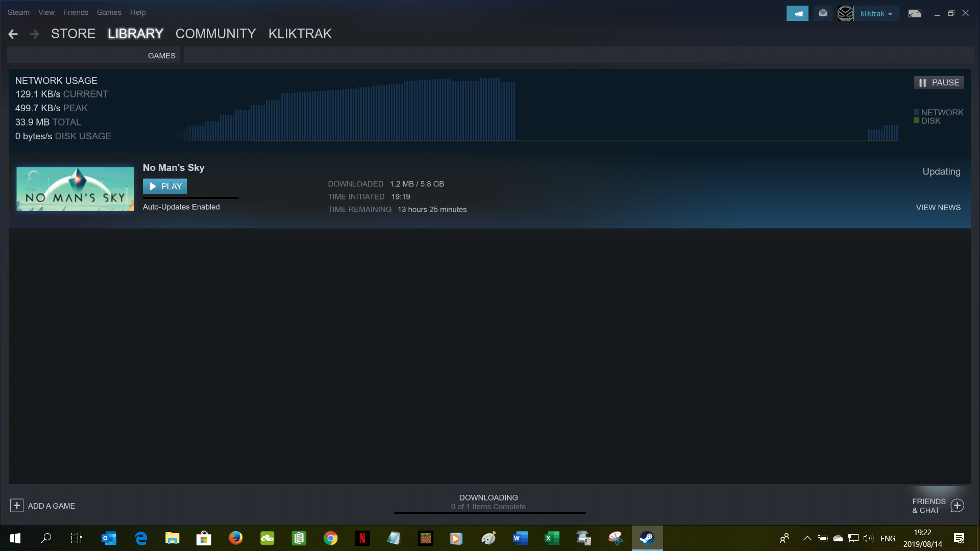Screen dimensions: 980x551
Task: Open the inbox envelope icon
Action: pyautogui.click(x=823, y=14)
